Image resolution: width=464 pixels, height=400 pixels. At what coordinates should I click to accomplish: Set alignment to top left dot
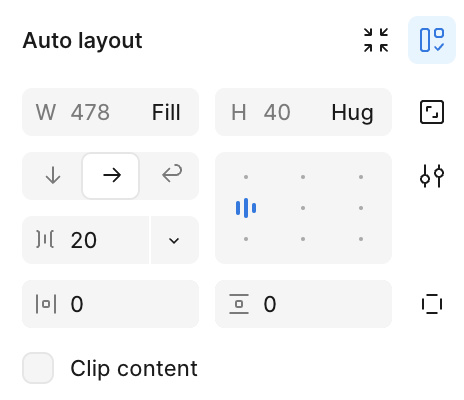[x=246, y=177]
